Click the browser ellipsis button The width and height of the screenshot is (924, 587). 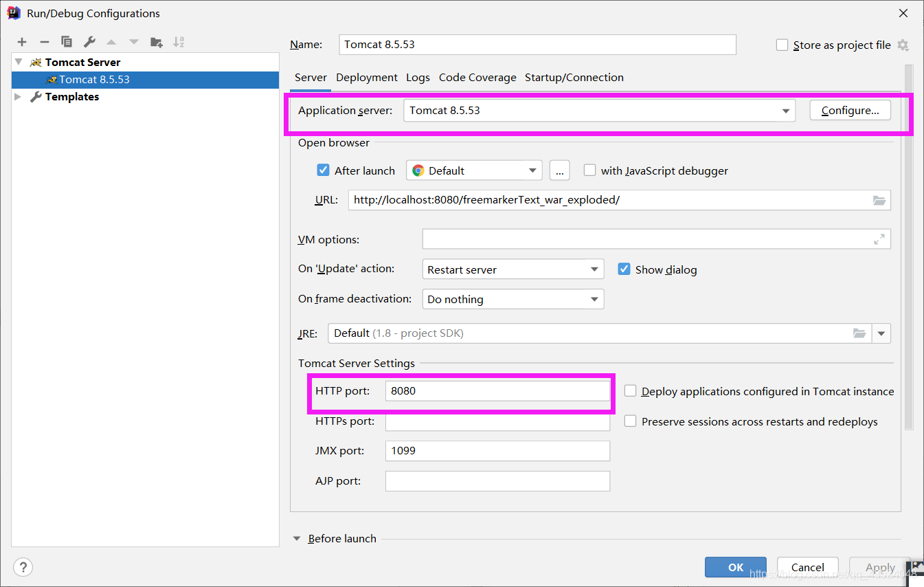click(560, 170)
